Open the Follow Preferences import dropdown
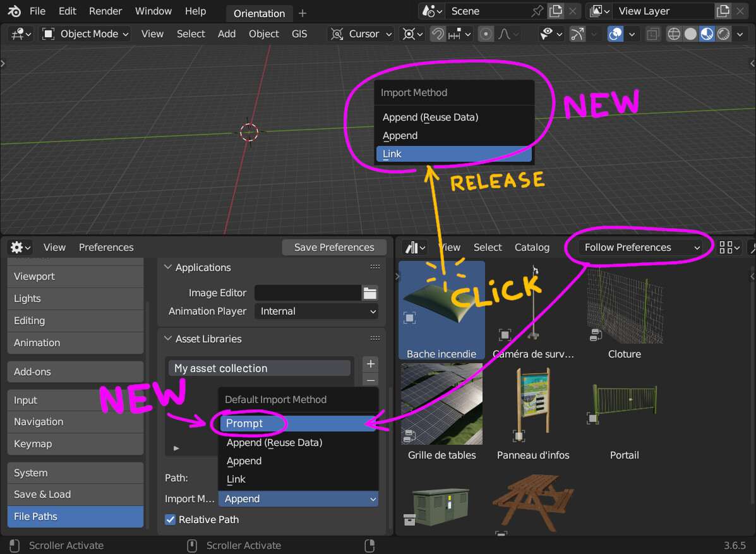The width and height of the screenshot is (756, 554). pyautogui.click(x=641, y=248)
